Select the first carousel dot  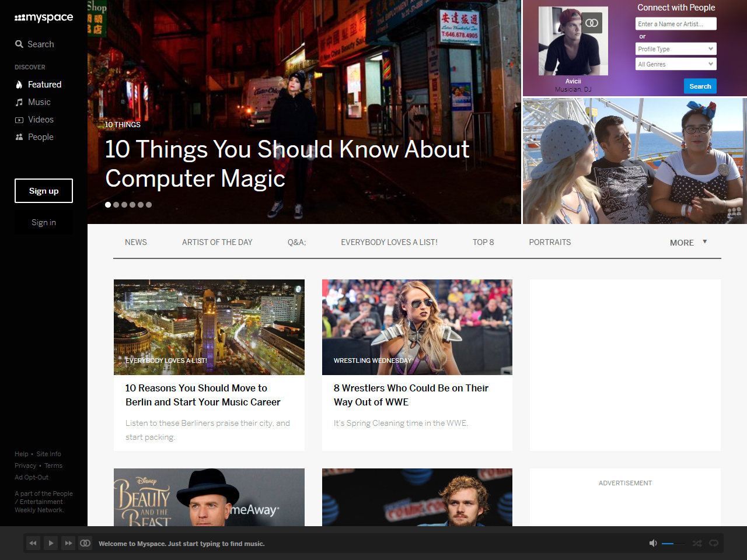(108, 205)
